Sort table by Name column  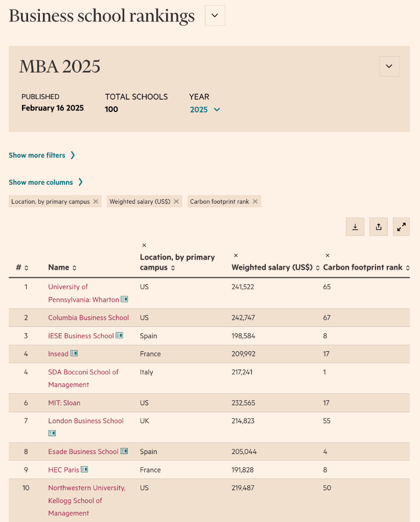pyautogui.click(x=62, y=268)
